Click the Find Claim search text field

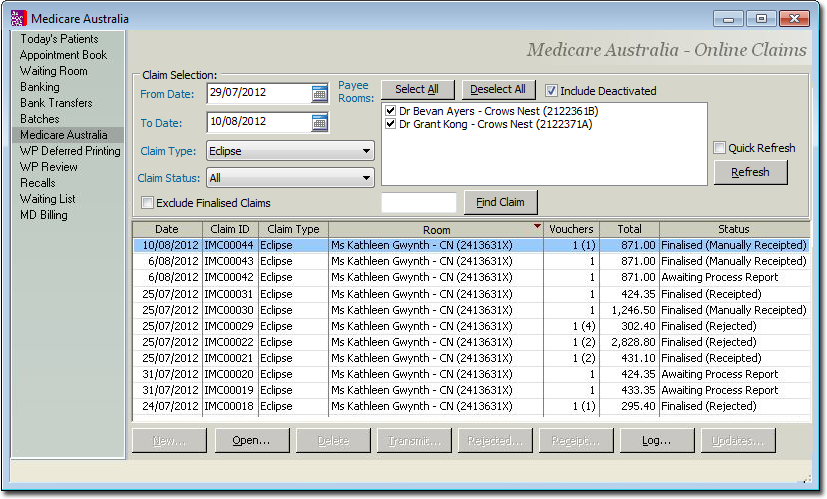[419, 203]
